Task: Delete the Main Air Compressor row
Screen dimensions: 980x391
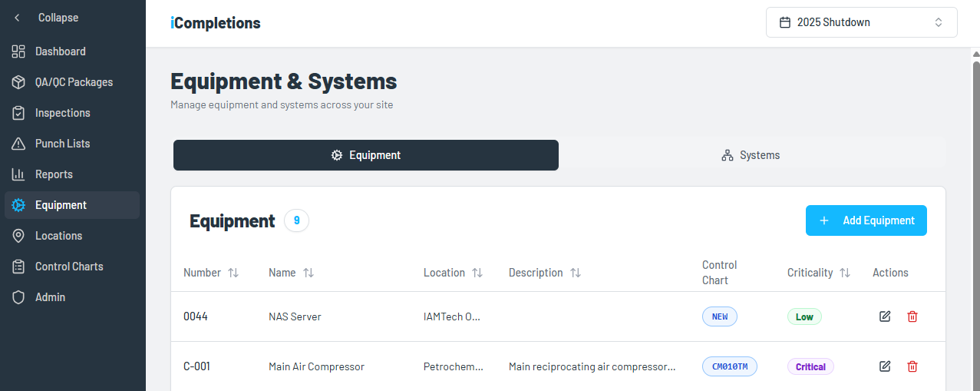Action: point(912,366)
